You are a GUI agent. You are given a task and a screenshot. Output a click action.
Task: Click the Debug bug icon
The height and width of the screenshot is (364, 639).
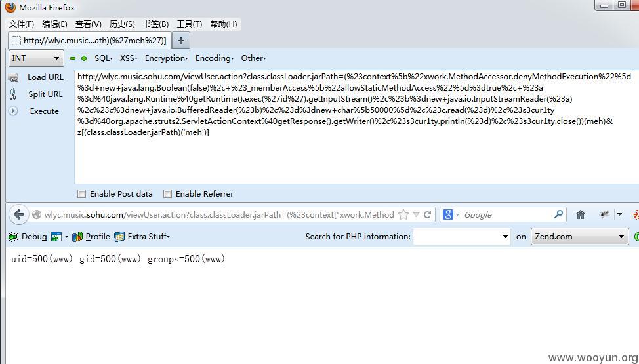(13, 237)
